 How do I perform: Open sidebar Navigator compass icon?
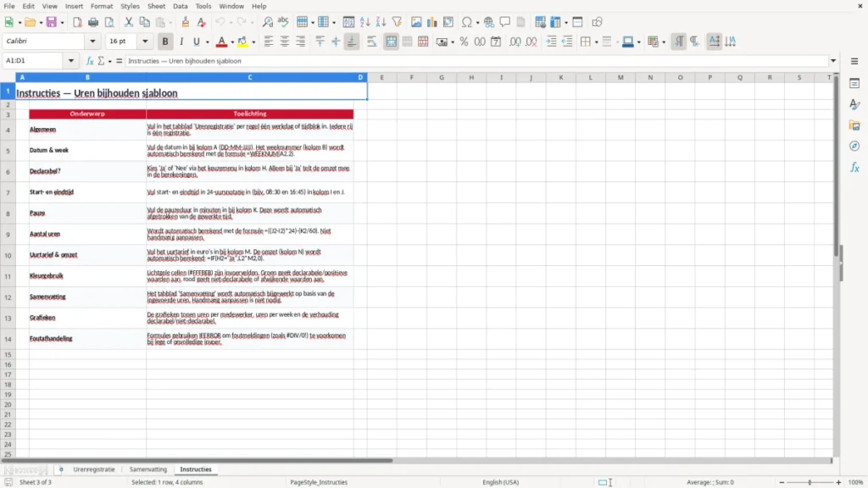(x=854, y=146)
